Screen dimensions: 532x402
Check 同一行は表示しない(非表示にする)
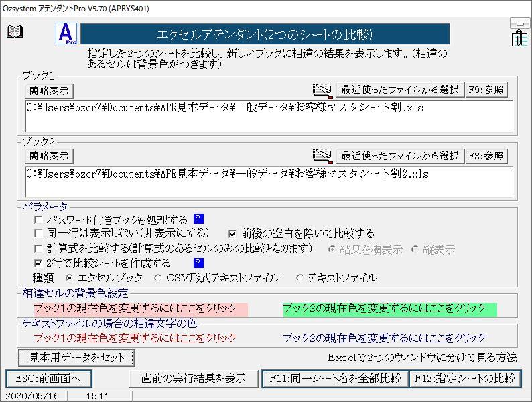coord(38,233)
